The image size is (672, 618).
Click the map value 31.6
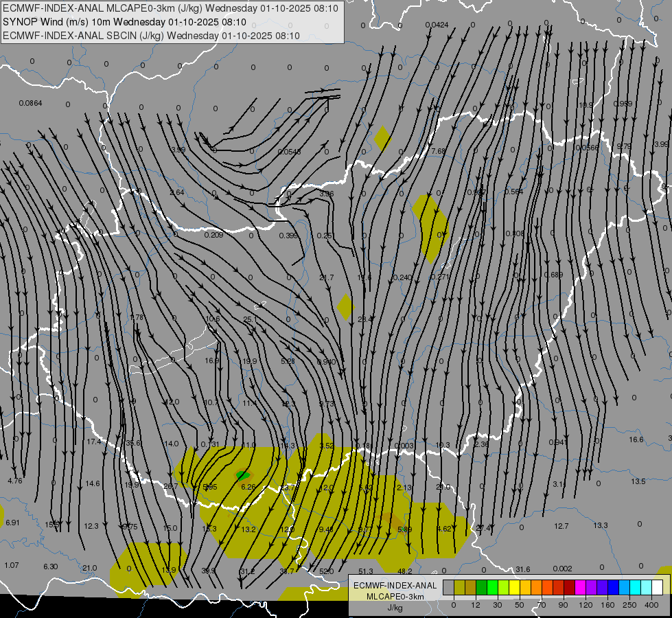(522, 569)
